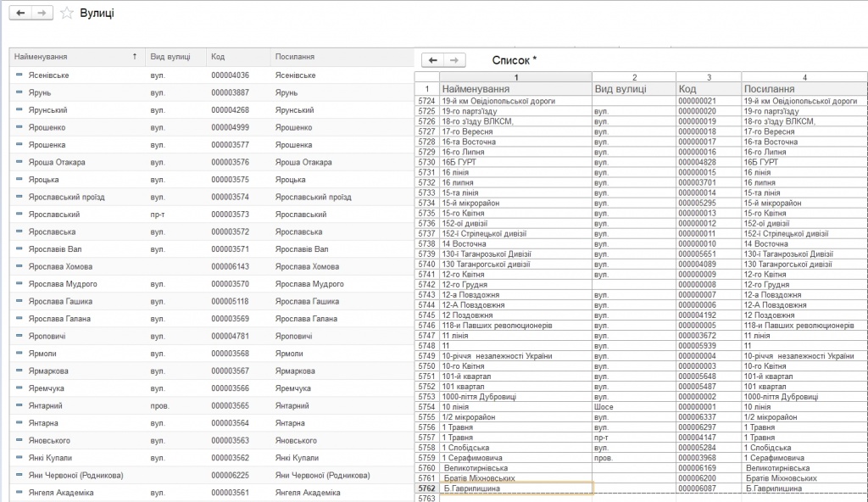Select spreadsheet row header 5724
The height and width of the screenshot is (502, 868).
[x=426, y=101]
